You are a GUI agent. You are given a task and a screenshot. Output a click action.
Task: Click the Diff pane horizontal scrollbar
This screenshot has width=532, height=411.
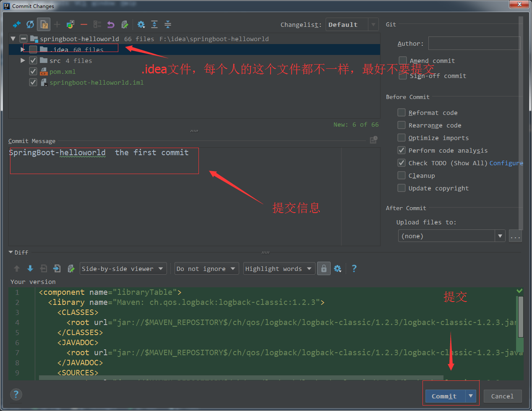coord(241,378)
